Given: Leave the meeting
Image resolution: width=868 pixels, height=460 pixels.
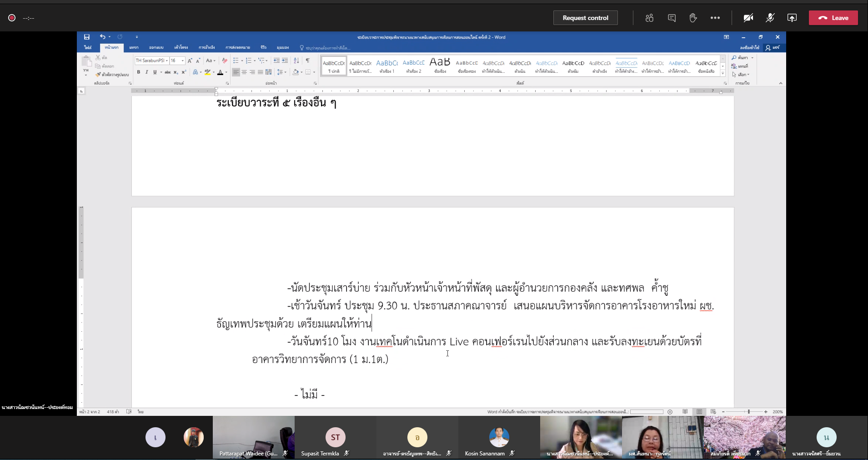Looking at the screenshot, I should [833, 18].
